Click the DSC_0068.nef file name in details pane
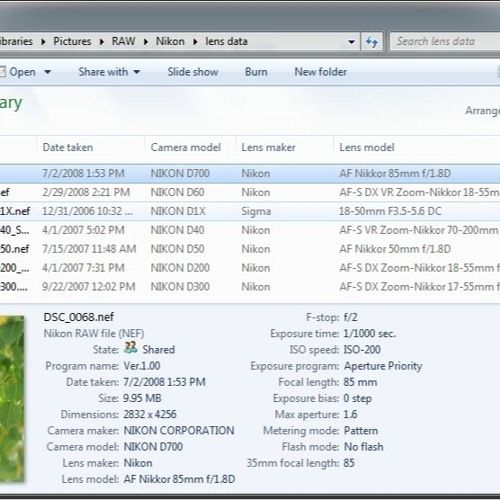 click(79, 317)
